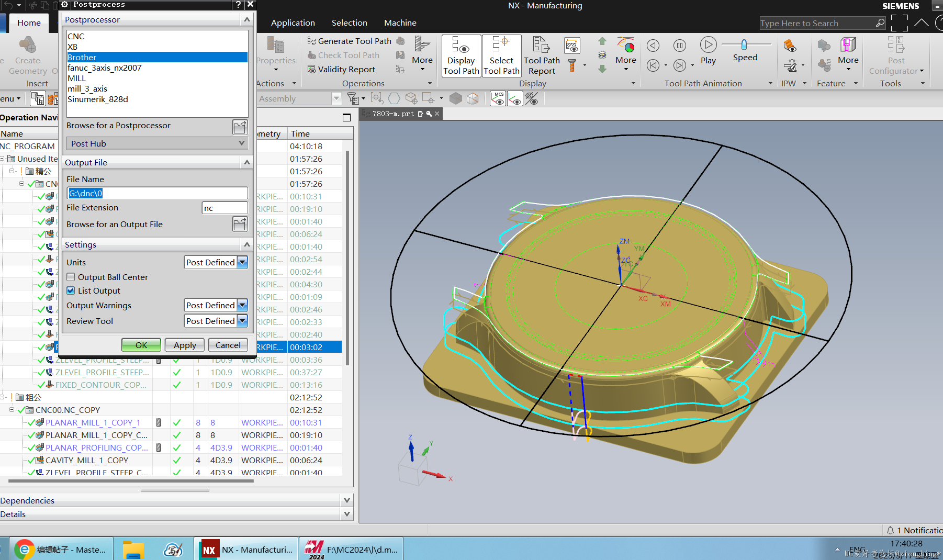Open browser window from taskbar
The image size is (943, 560).
61,550
